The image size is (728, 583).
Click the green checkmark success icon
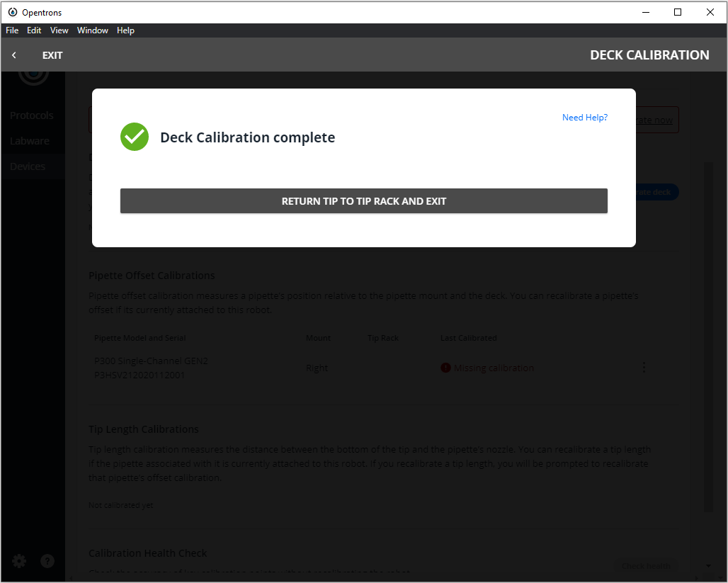tap(134, 137)
